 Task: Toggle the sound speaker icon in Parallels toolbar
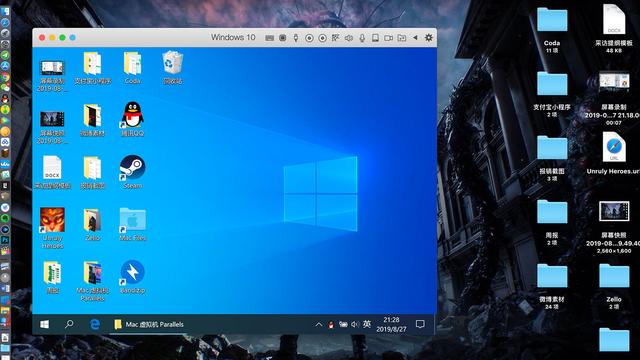pos(349,38)
